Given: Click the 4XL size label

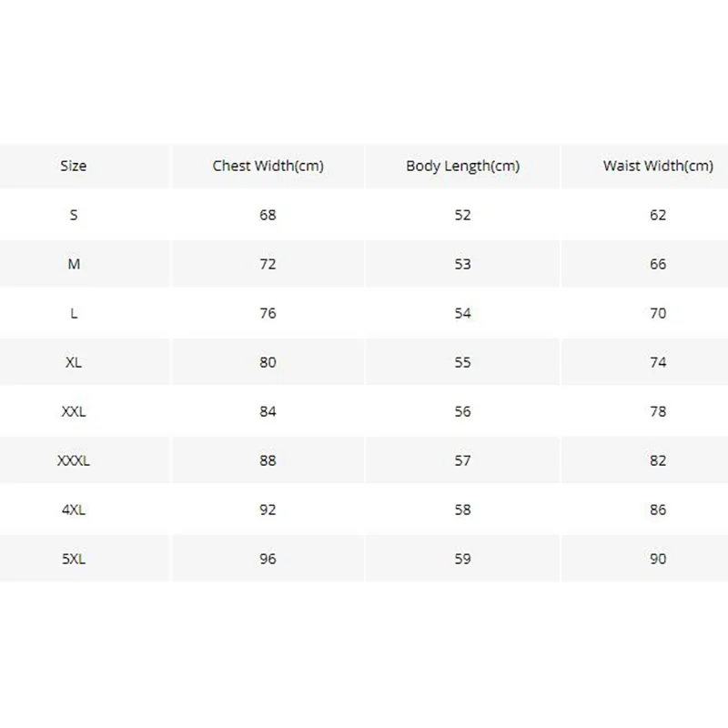Looking at the screenshot, I should [74, 510].
